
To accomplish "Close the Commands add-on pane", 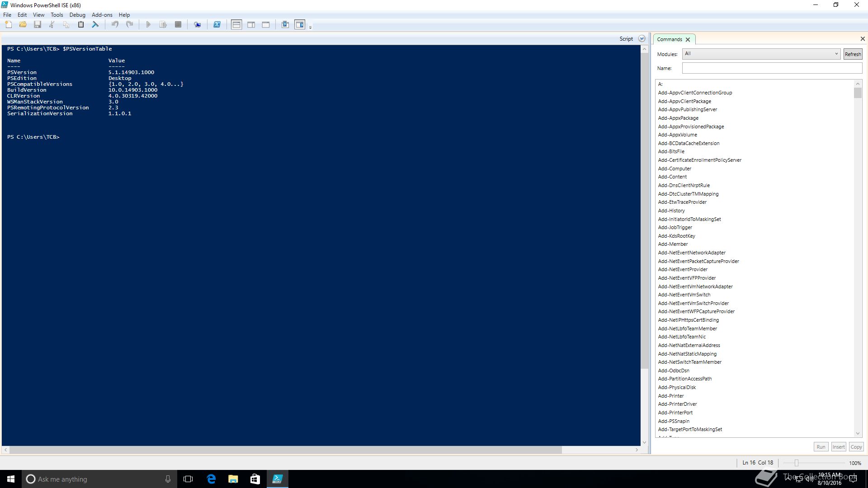I will [863, 39].
